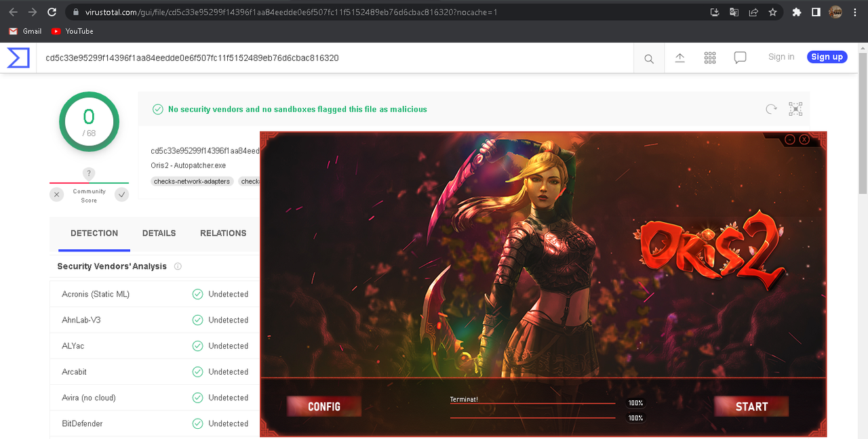Switch to the DETECTION tab
Viewport: 868px width, 439px height.
click(x=94, y=233)
